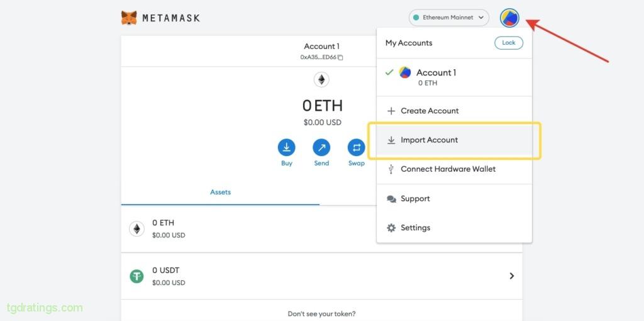644x321 pixels.
Task: Click the USB icon beside Connect Hardware Wallet
Action: 391,169
